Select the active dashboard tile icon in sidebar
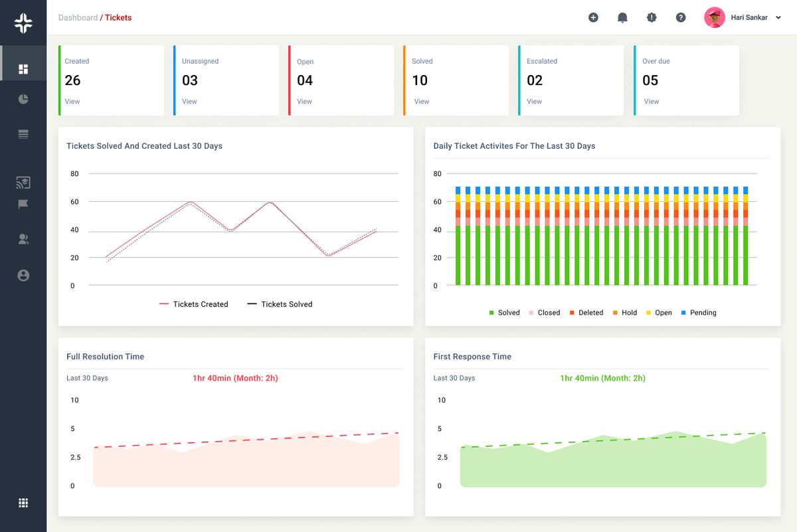This screenshot has width=797, height=532. [23, 69]
